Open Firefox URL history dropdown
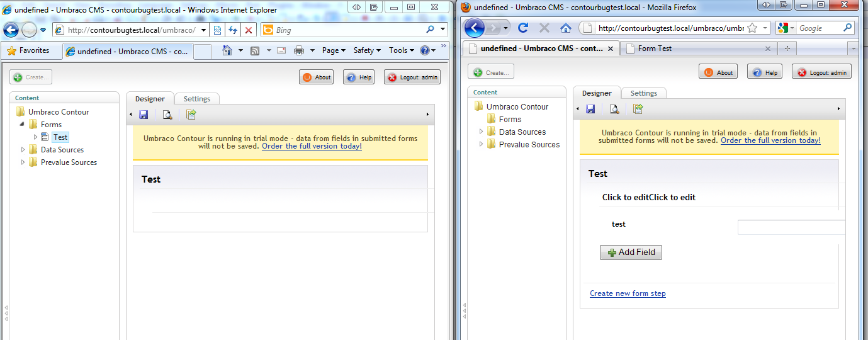 coord(765,28)
